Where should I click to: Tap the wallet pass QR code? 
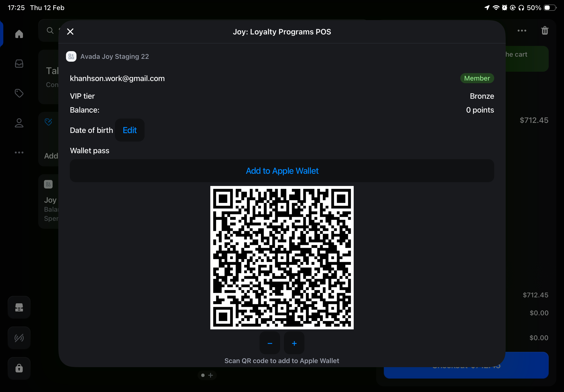coord(282,257)
